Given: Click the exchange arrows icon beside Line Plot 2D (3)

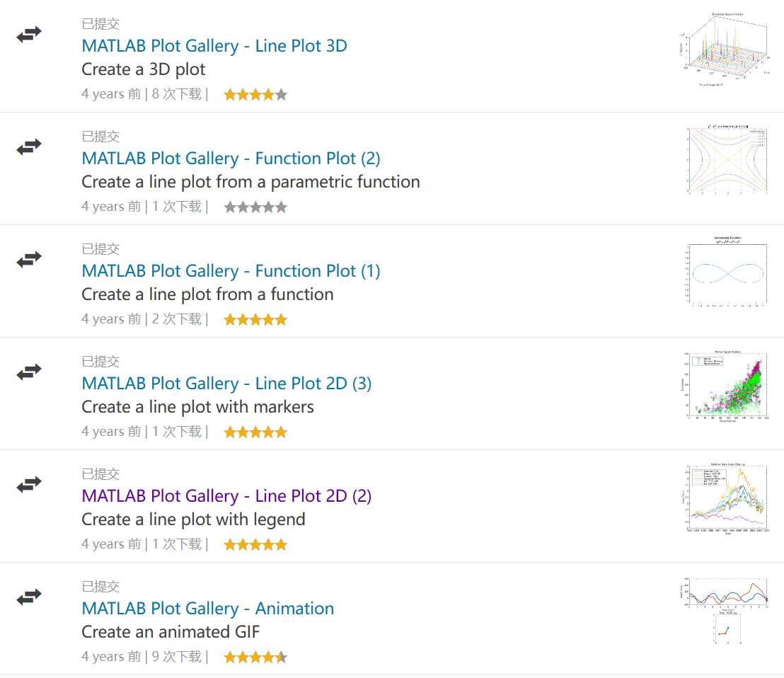Looking at the screenshot, I should tap(29, 372).
